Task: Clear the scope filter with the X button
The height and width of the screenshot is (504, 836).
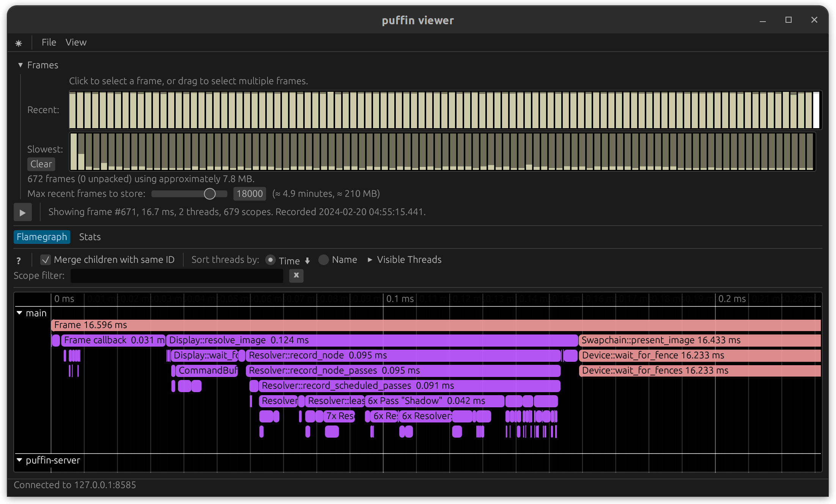Action: [x=296, y=276]
